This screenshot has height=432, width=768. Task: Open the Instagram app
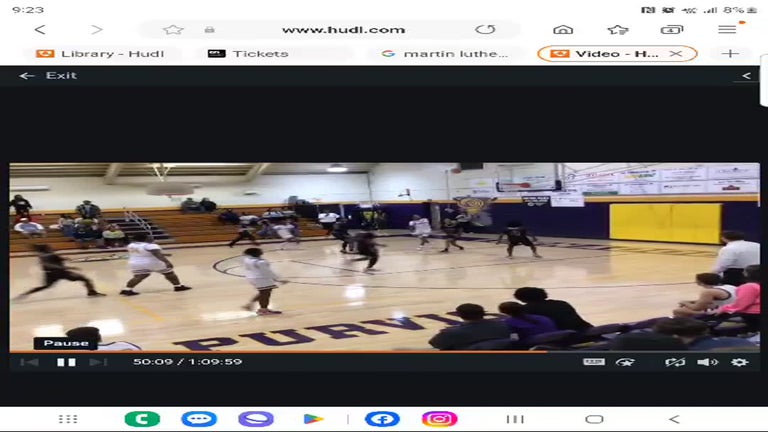439,419
